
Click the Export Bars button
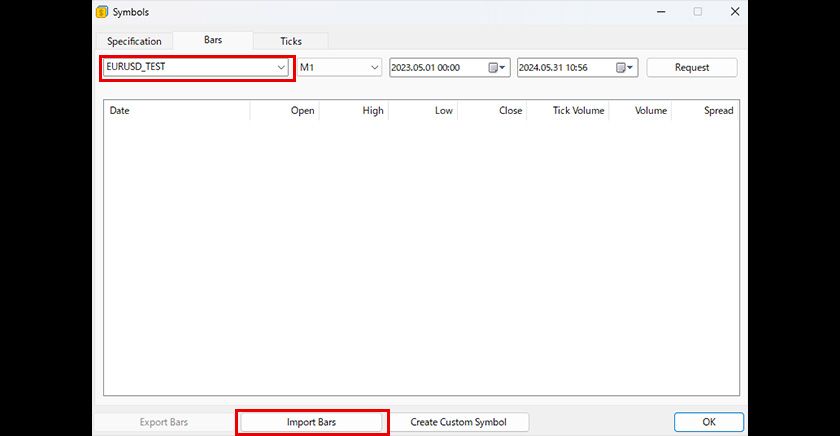coord(164,422)
